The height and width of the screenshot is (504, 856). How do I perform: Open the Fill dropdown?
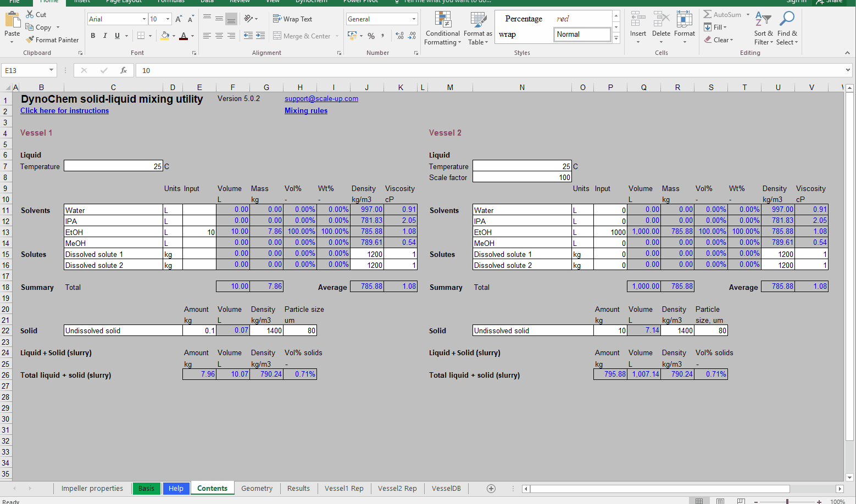click(x=715, y=27)
